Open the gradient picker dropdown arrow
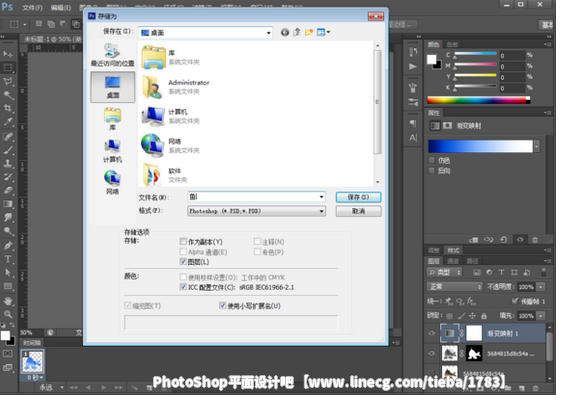The image size is (561, 401). pos(536,146)
